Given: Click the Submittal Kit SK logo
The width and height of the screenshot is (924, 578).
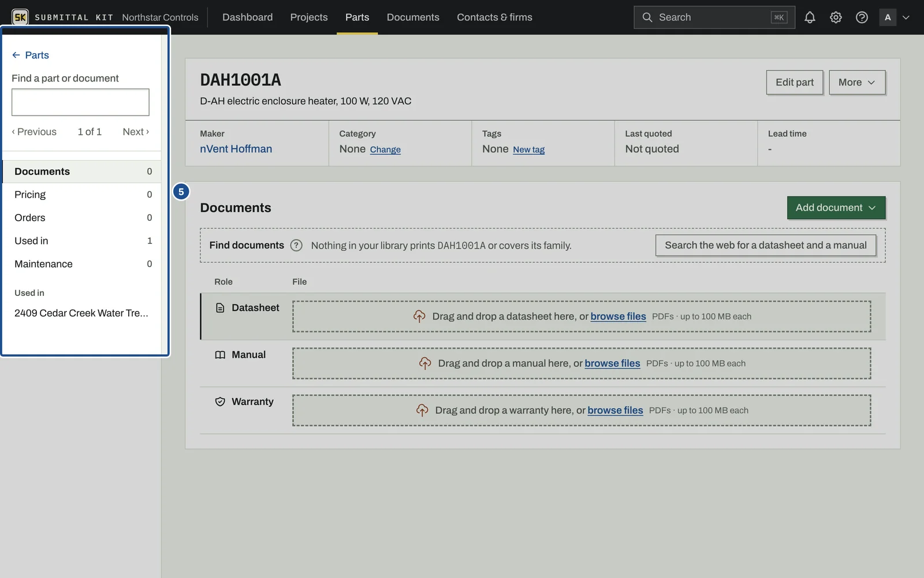Looking at the screenshot, I should [20, 17].
